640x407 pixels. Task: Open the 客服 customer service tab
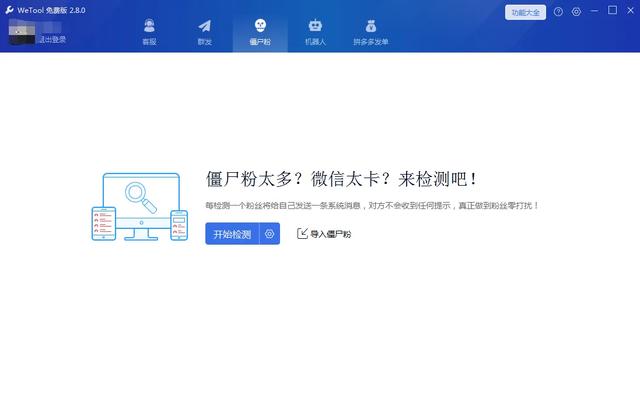[x=149, y=32]
